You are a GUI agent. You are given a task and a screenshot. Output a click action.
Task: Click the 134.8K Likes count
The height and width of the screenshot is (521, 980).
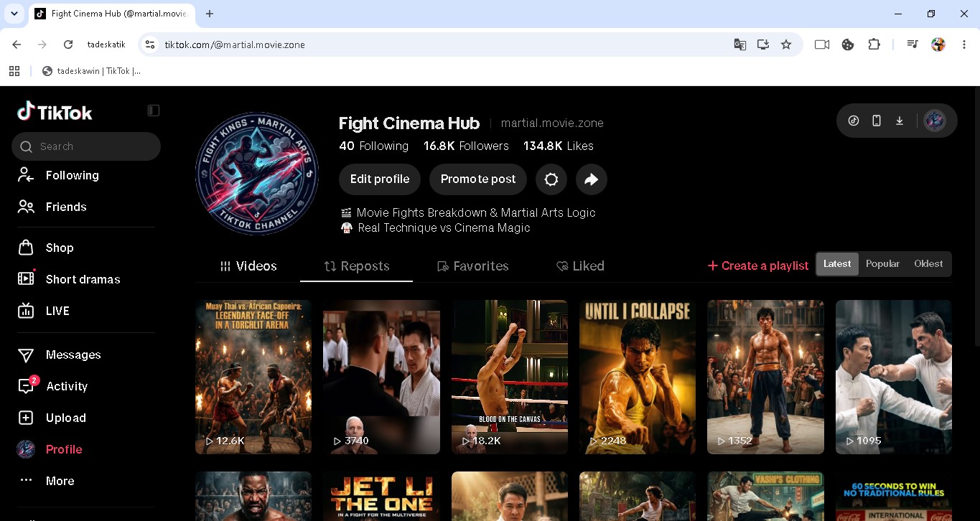(x=558, y=146)
